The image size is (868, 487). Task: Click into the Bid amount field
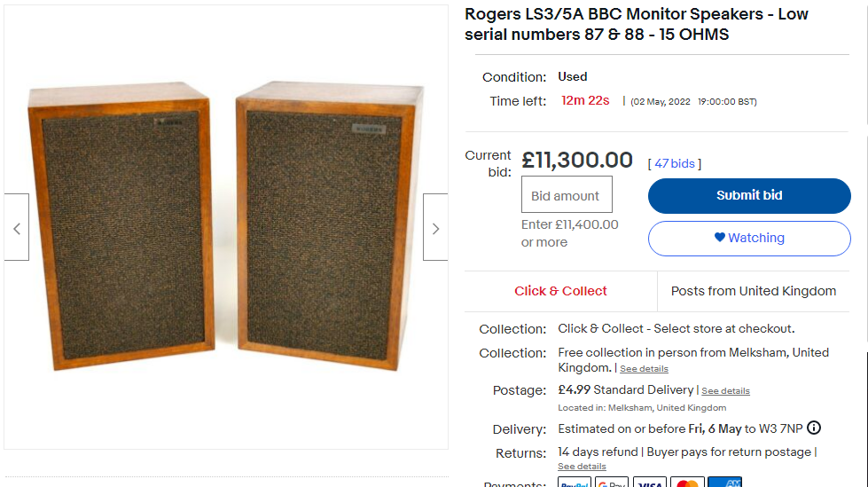tap(567, 194)
